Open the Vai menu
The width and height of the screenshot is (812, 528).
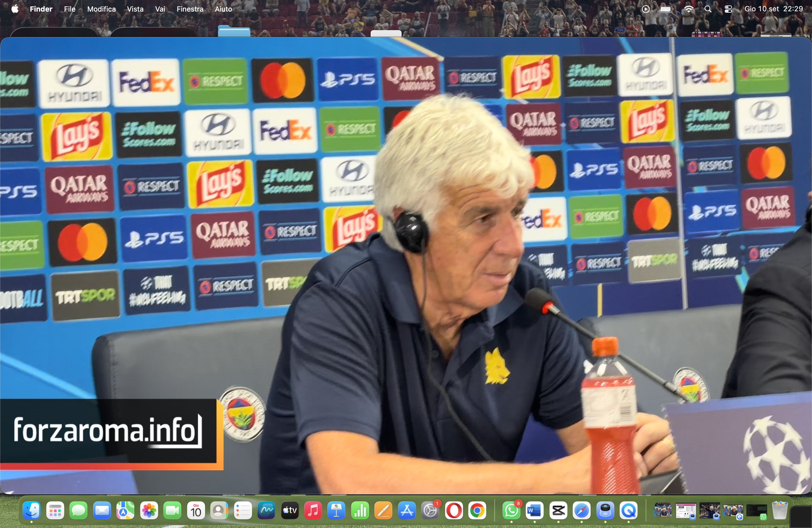160,9
